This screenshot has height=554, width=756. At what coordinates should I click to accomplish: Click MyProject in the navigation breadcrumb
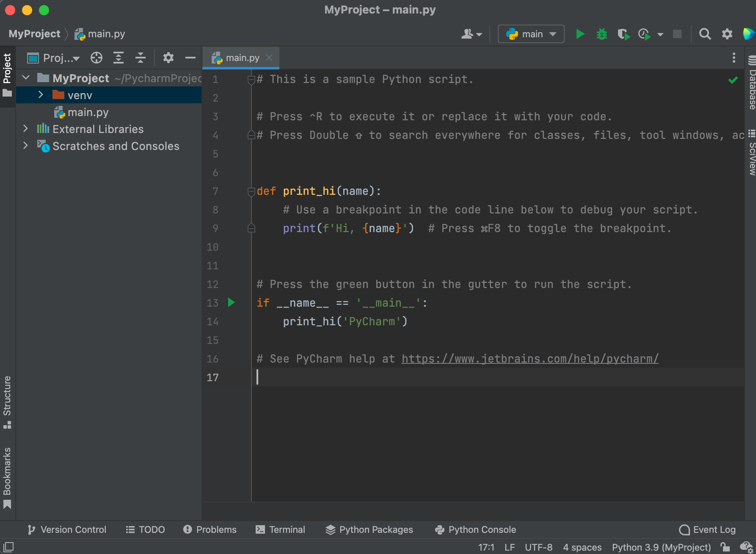coord(34,34)
